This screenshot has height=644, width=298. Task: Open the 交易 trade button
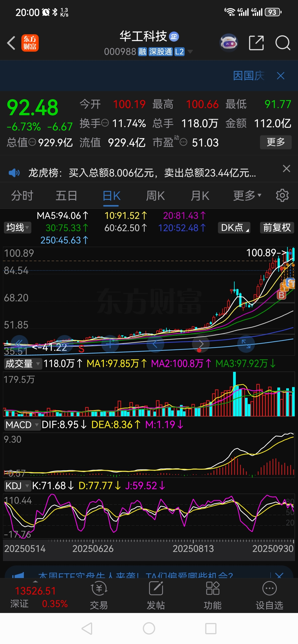(99, 596)
